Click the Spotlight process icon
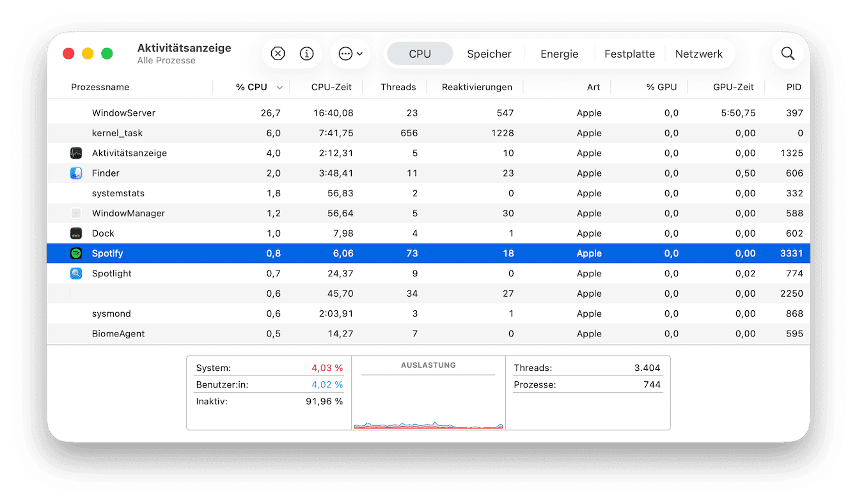857x504 pixels. click(76, 274)
